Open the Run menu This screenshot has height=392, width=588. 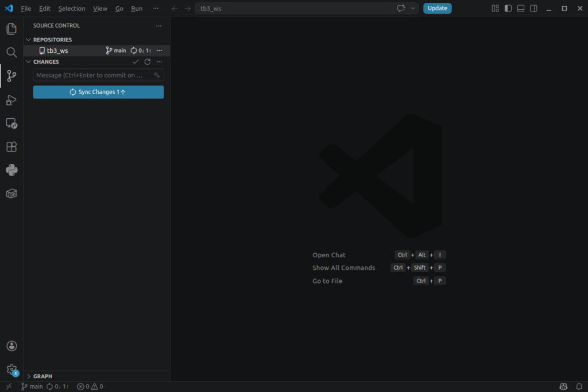pos(137,8)
